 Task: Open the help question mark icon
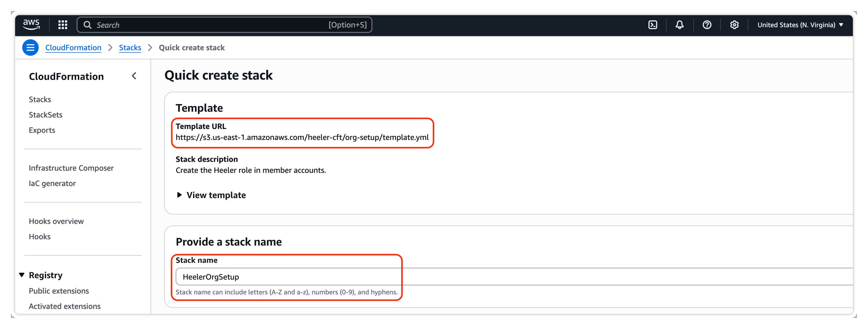tap(707, 25)
